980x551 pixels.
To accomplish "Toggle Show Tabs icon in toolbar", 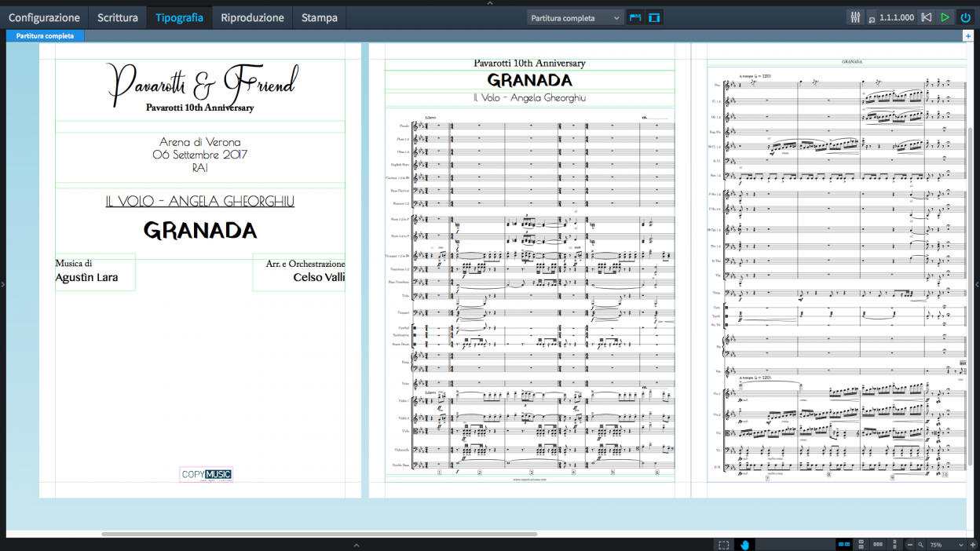I will pyautogui.click(x=635, y=18).
